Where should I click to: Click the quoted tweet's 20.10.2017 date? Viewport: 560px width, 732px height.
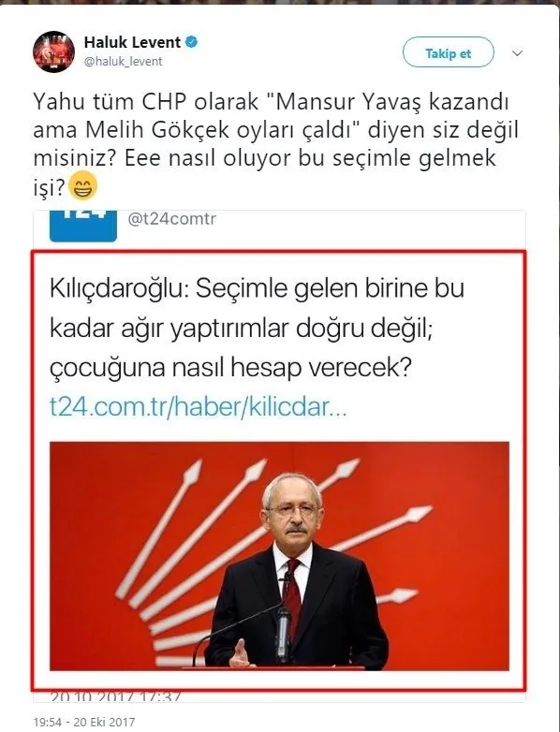[115, 696]
